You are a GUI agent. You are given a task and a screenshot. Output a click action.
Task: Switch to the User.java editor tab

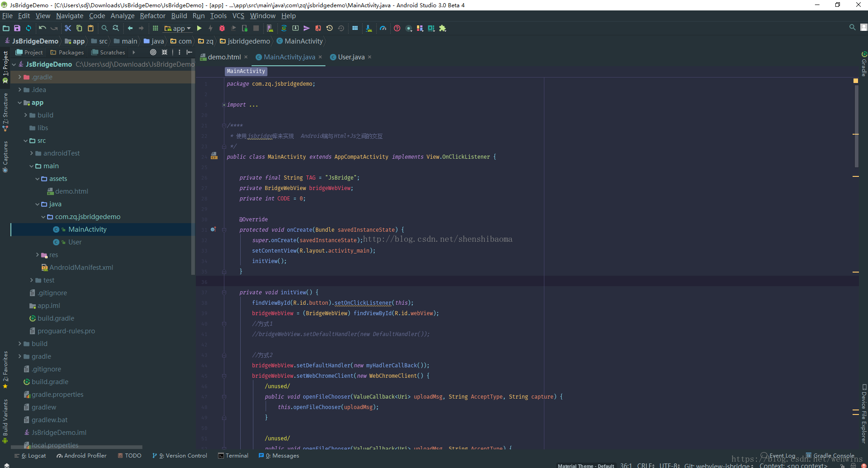[x=351, y=57]
